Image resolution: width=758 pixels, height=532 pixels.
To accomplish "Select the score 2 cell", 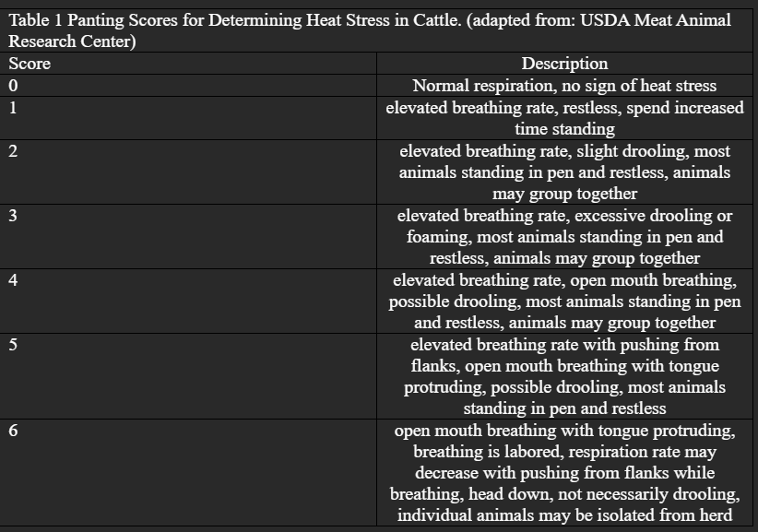I will pyautogui.click(x=188, y=172).
